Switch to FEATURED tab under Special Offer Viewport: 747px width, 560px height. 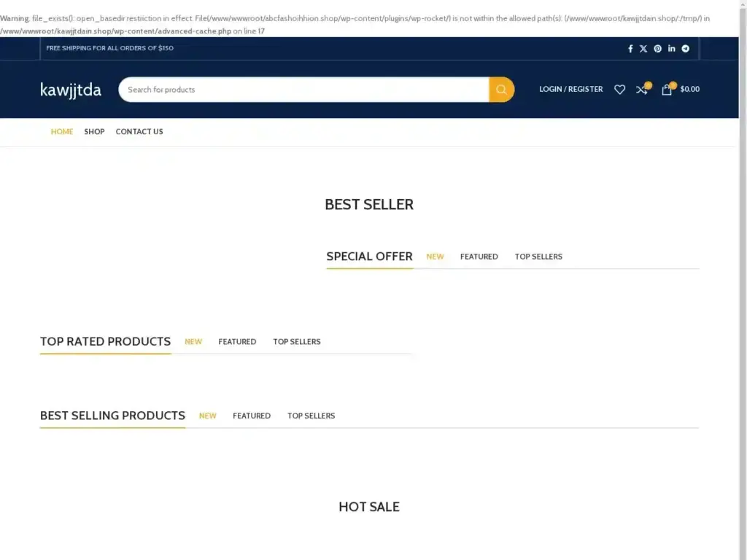[x=479, y=256]
